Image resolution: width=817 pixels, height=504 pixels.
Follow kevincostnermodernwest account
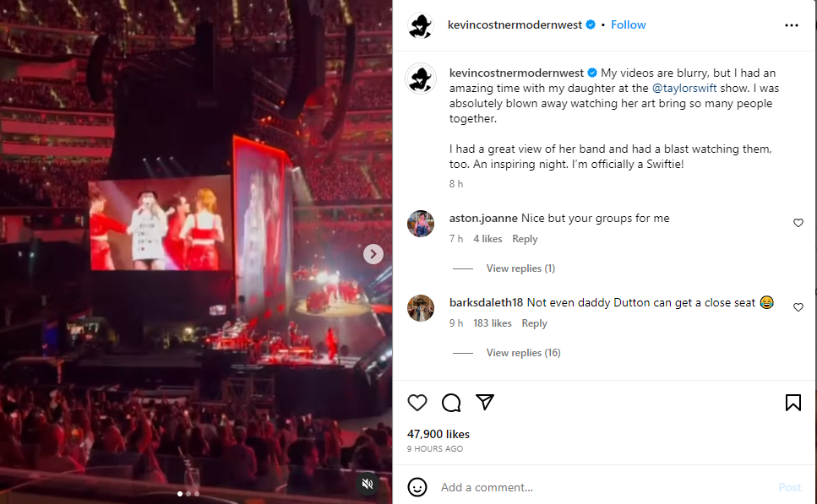coord(629,25)
